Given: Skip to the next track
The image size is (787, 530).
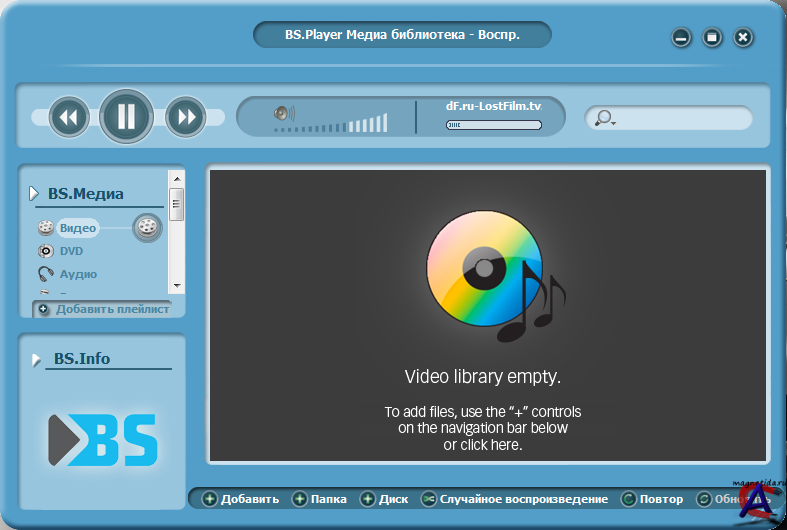Looking at the screenshot, I should click(185, 117).
